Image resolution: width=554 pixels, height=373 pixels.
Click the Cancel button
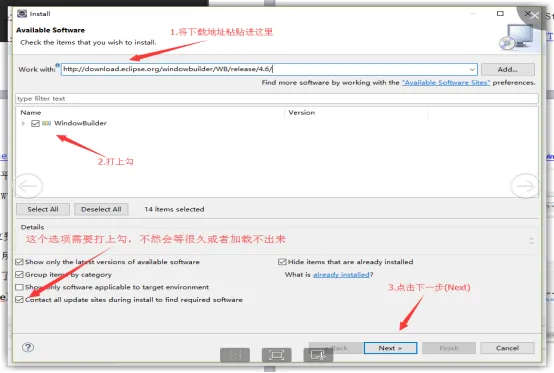(507, 348)
